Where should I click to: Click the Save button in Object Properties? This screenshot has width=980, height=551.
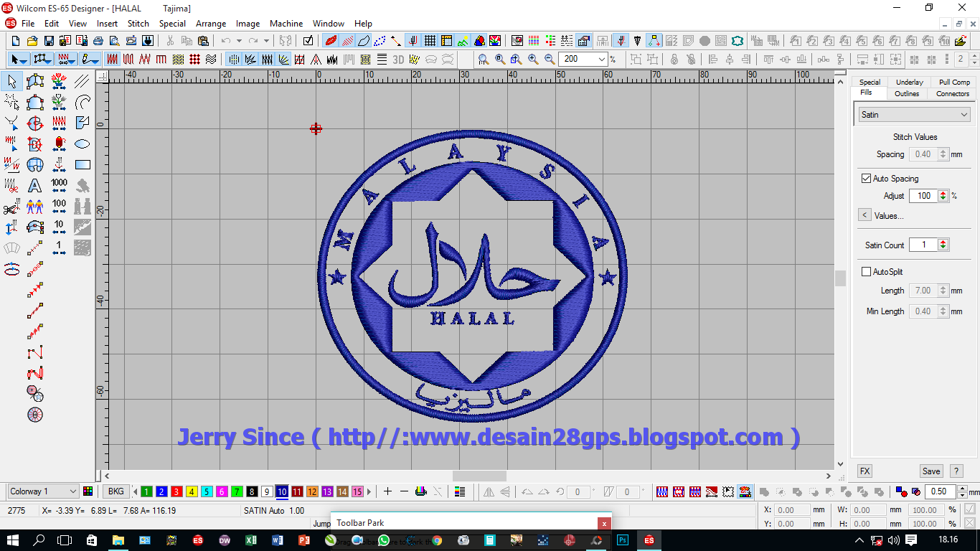(x=931, y=471)
